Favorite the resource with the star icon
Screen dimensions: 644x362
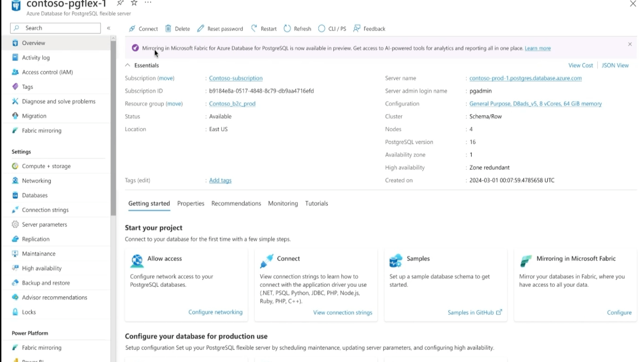tap(134, 3)
